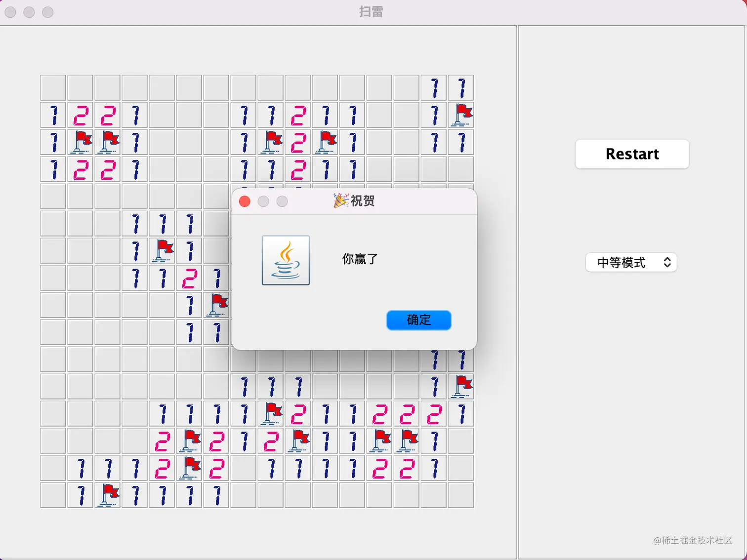The height and width of the screenshot is (560, 747).
Task: Click the 2 in row 2, column 10
Action: tap(298, 115)
